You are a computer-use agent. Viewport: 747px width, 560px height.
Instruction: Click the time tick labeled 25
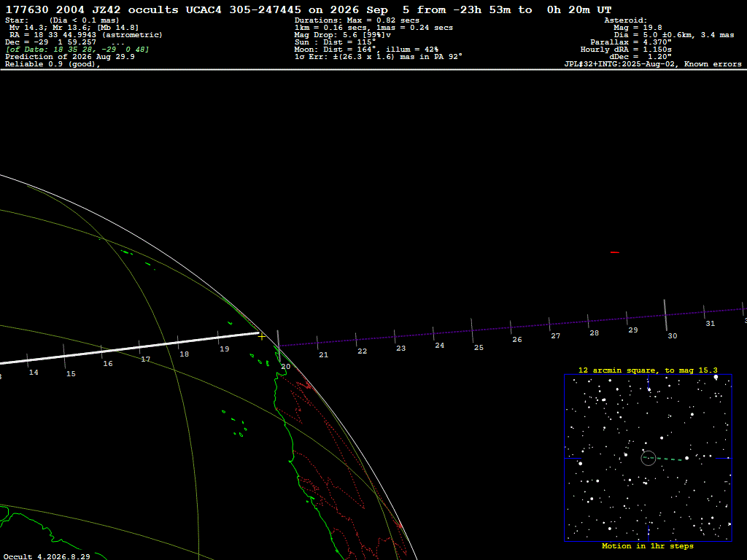pos(472,330)
